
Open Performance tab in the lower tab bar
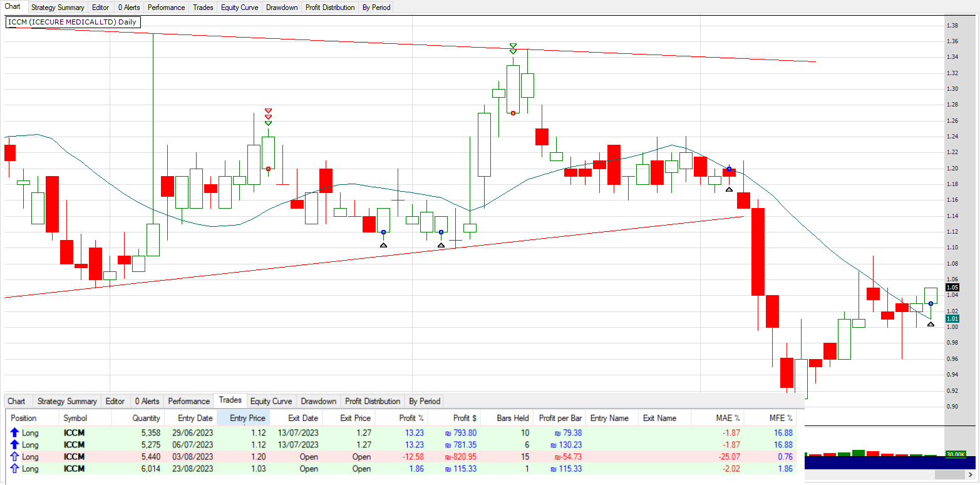(x=189, y=401)
